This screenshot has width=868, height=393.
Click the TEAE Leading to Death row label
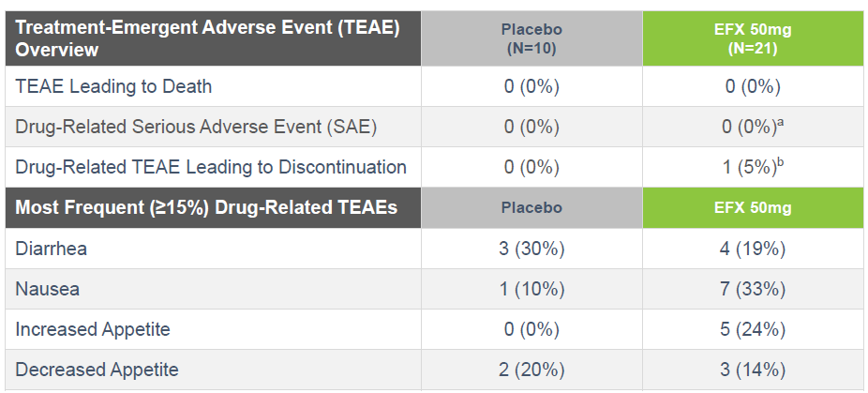[x=113, y=86]
